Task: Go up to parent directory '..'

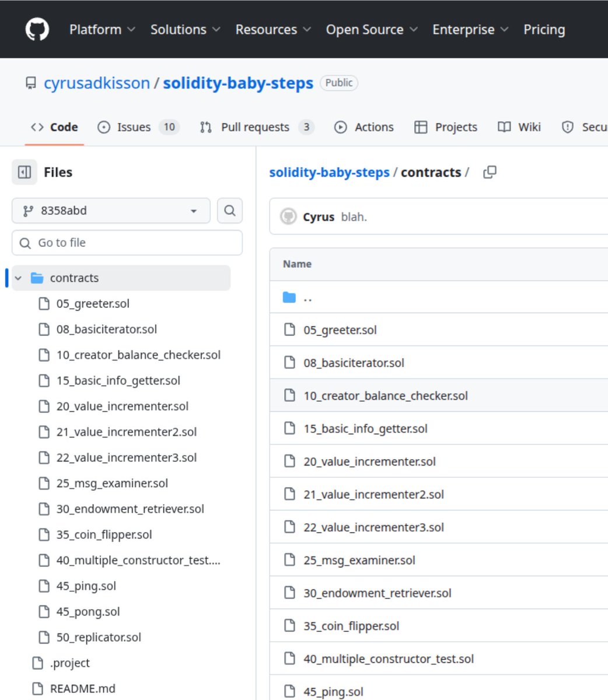Action: [x=308, y=297]
